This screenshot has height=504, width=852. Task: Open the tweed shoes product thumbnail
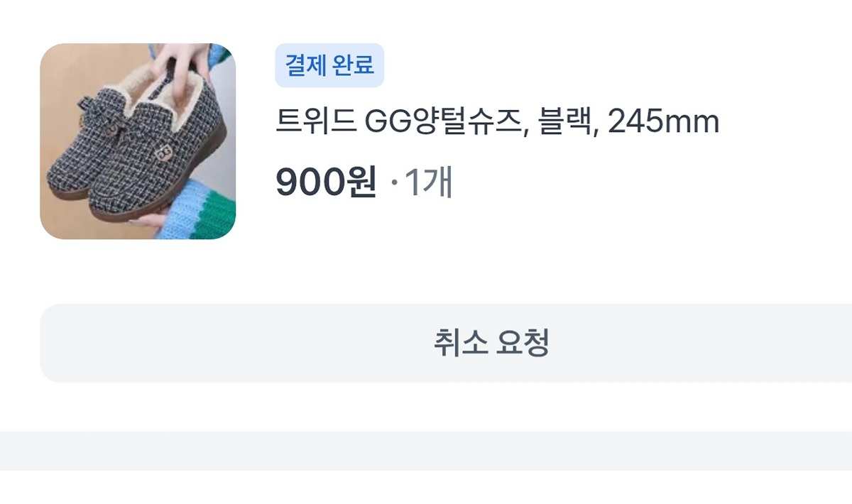point(138,141)
